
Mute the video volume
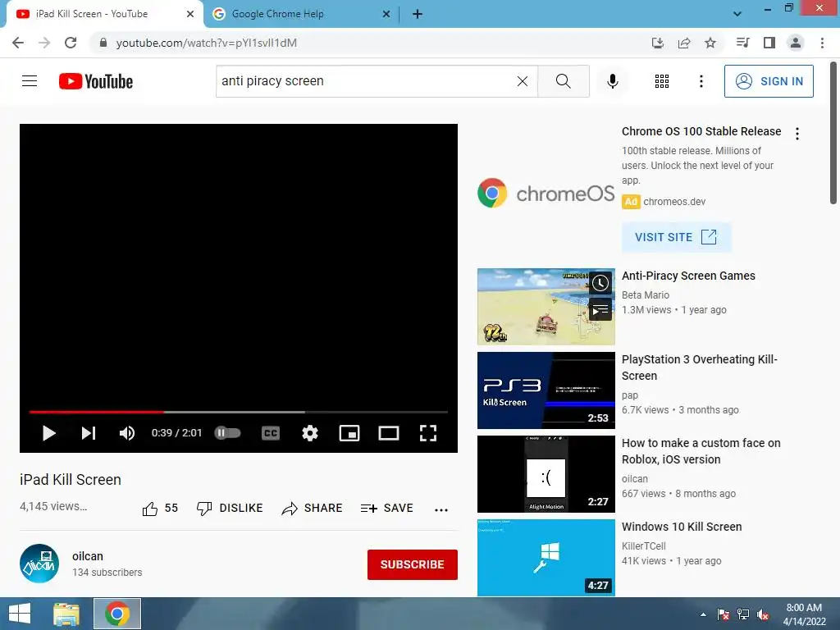tap(127, 433)
